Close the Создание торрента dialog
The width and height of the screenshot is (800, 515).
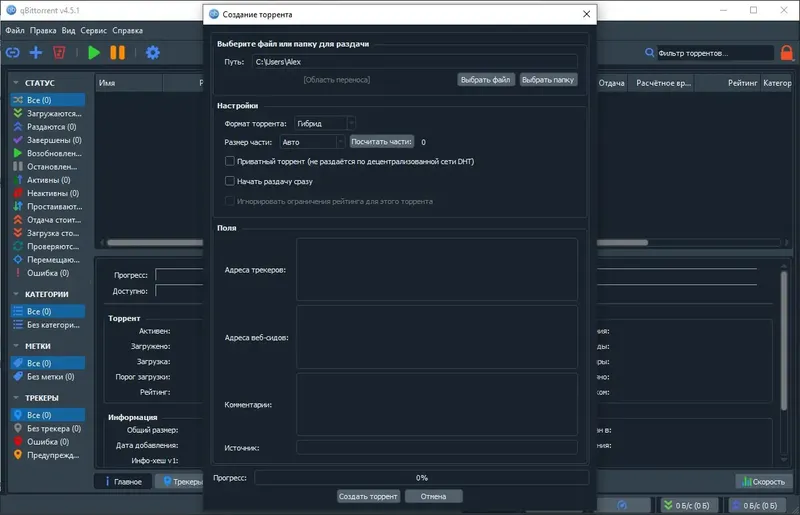tap(587, 14)
